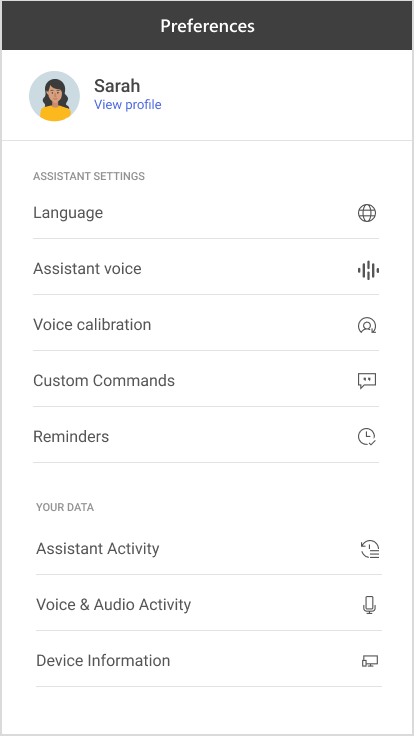Click the Voice calibration person icon

(x=367, y=325)
